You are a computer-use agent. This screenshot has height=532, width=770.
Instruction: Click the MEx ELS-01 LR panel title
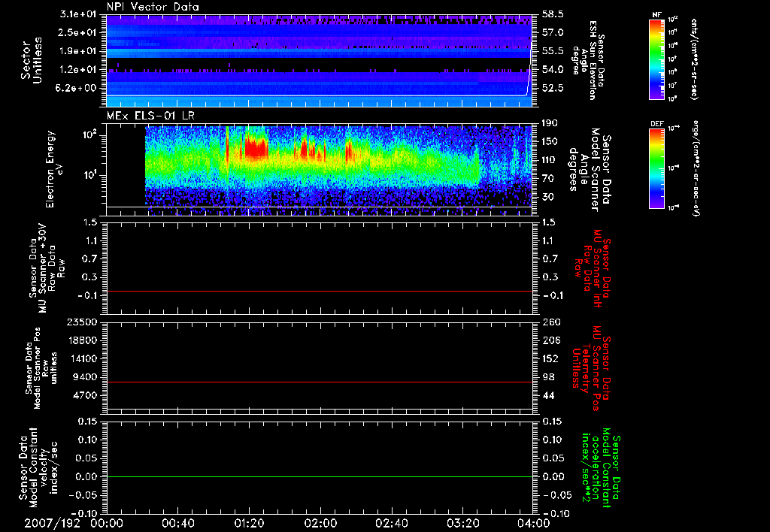pos(150,116)
